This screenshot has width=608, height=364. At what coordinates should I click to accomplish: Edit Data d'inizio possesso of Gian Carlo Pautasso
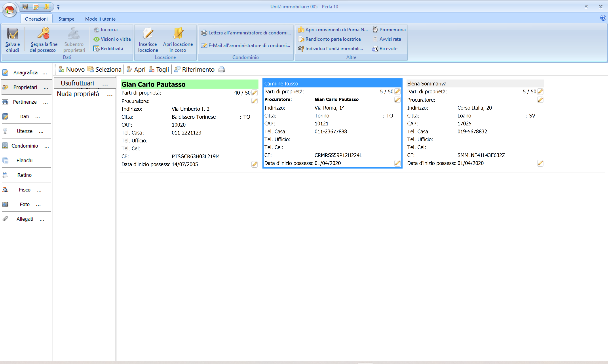point(254,164)
